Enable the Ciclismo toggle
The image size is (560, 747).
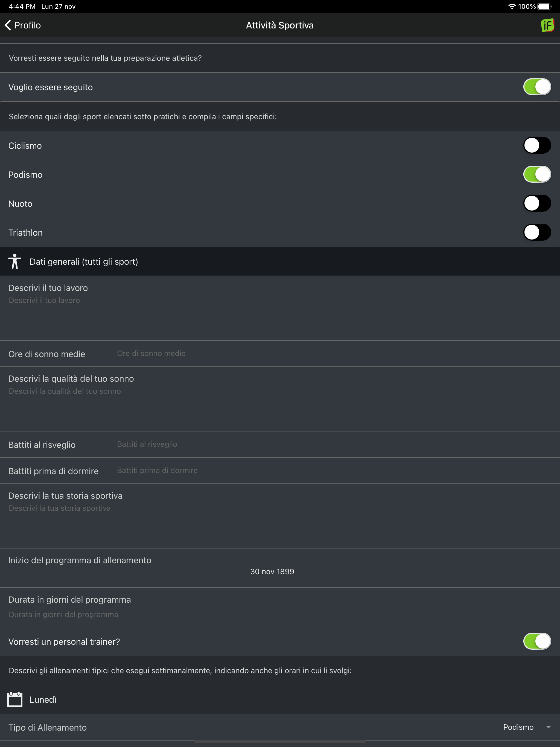537,145
